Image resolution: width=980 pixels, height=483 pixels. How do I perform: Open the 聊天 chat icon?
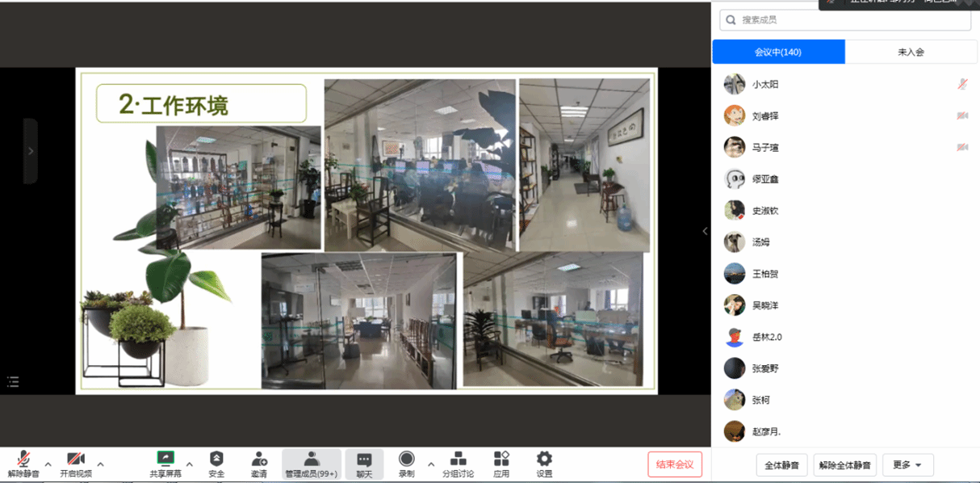[x=364, y=460]
